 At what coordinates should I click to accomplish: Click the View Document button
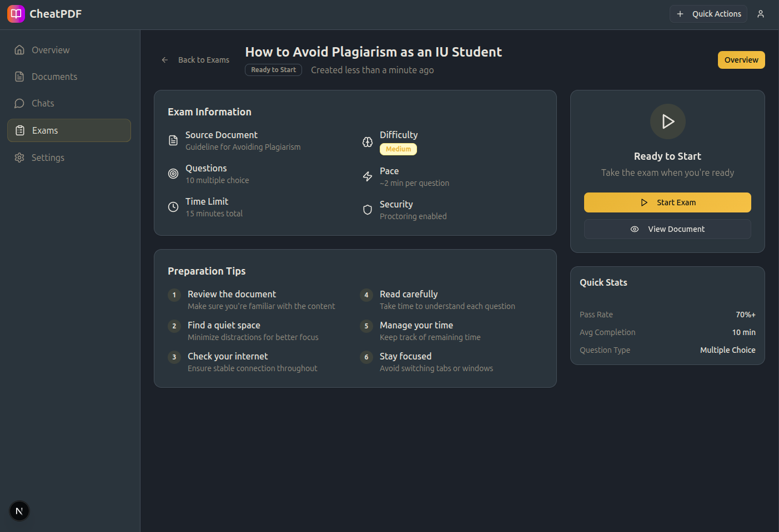[667, 229]
